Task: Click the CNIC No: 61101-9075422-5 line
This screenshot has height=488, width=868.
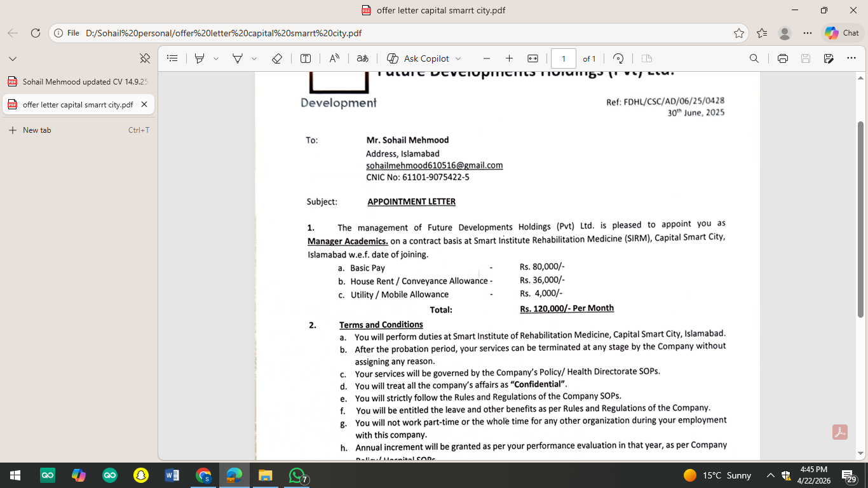Action: coord(417,177)
